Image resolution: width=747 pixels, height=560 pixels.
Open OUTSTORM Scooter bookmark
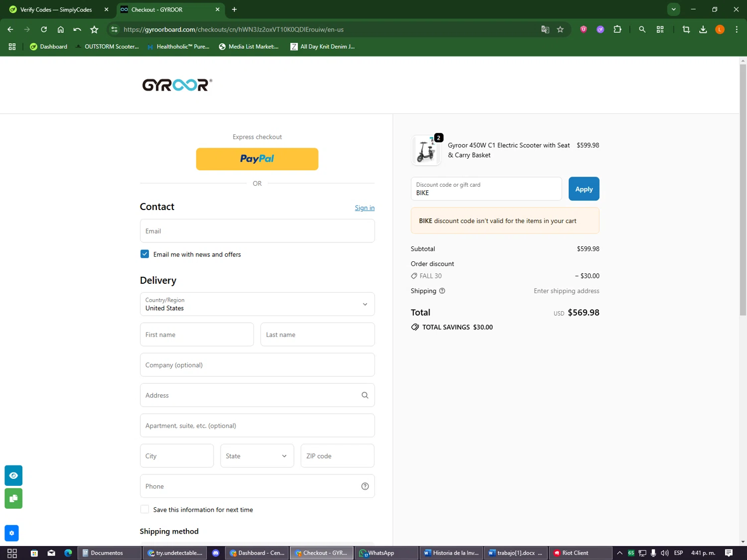pos(107,46)
